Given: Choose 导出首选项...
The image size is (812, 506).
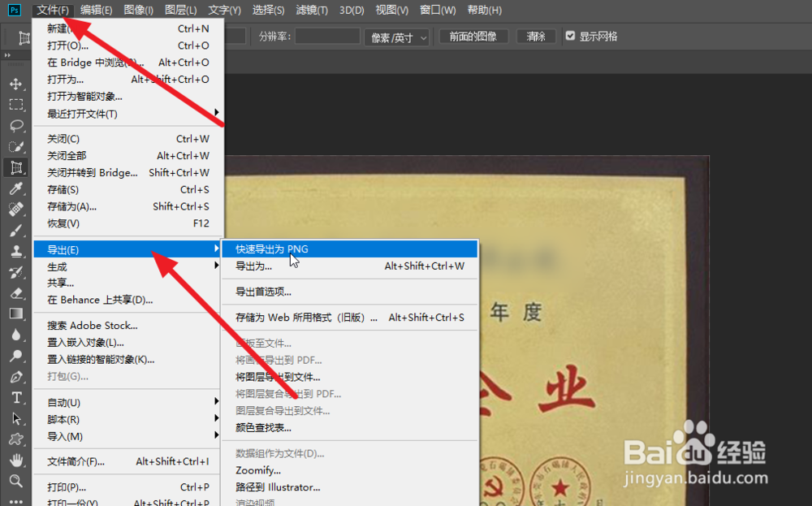Looking at the screenshot, I should (349, 292).
